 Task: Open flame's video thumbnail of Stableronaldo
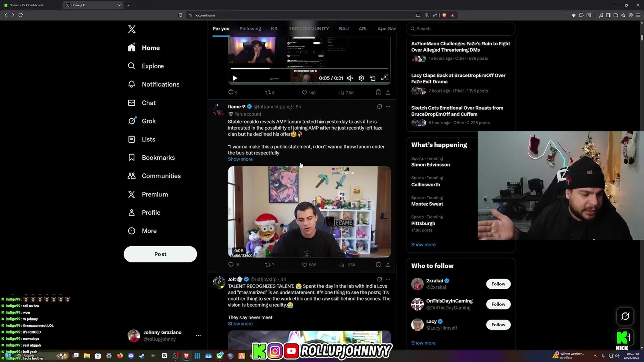(309, 212)
